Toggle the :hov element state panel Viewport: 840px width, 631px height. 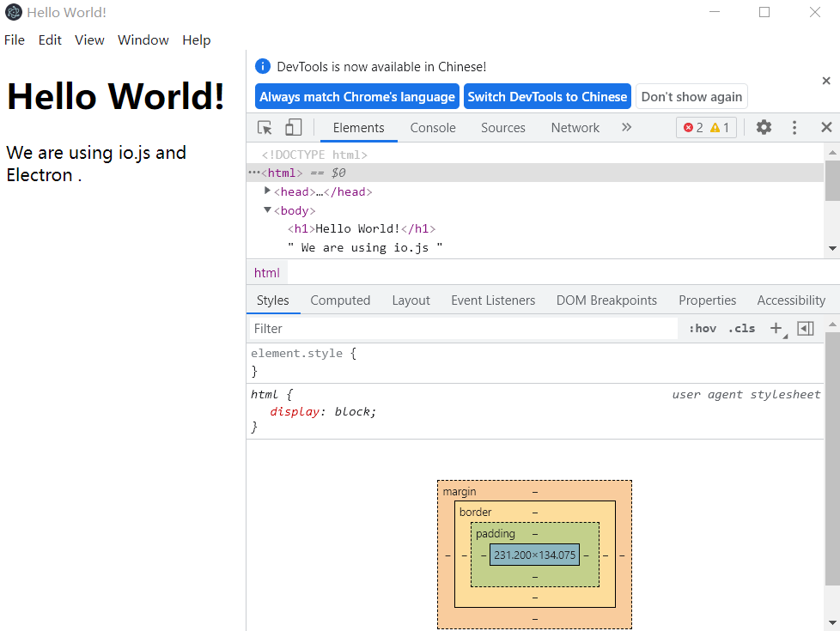click(703, 328)
